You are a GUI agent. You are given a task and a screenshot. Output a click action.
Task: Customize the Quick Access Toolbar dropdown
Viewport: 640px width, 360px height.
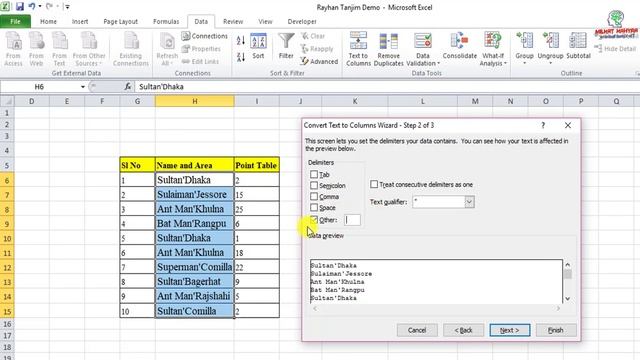[x=67, y=7]
